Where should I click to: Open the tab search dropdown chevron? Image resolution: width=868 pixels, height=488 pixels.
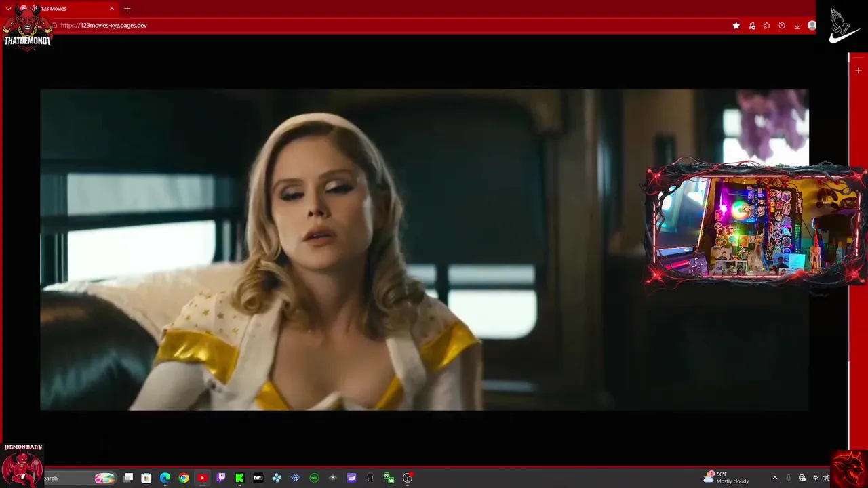8,9
